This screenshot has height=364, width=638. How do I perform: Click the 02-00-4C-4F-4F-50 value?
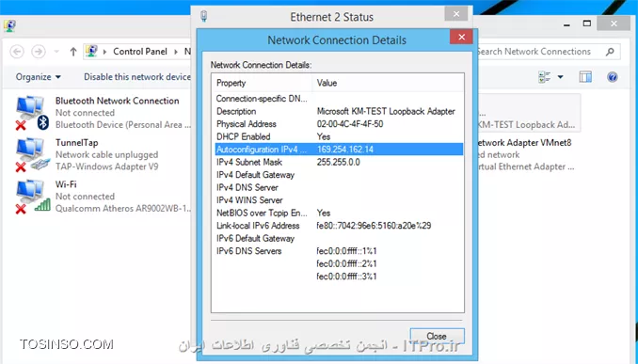tap(350, 124)
